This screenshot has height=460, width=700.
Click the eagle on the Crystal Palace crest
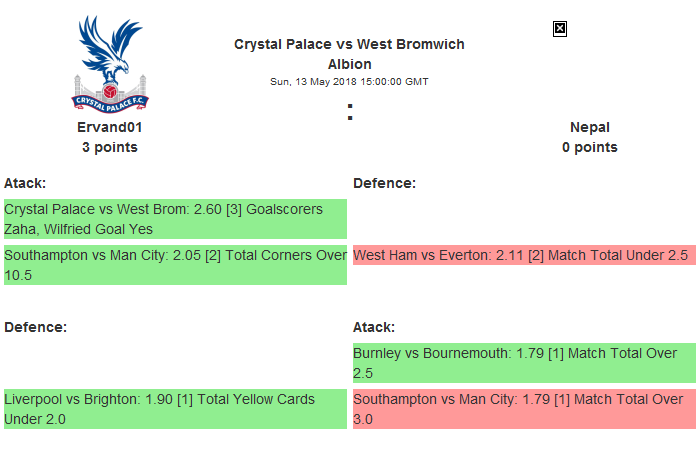click(x=109, y=48)
